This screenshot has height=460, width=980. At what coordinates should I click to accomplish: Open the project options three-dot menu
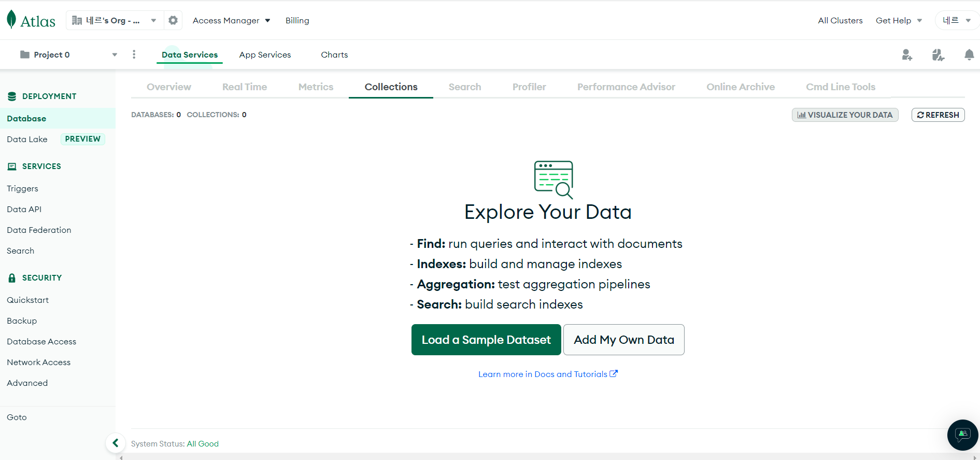click(134, 54)
